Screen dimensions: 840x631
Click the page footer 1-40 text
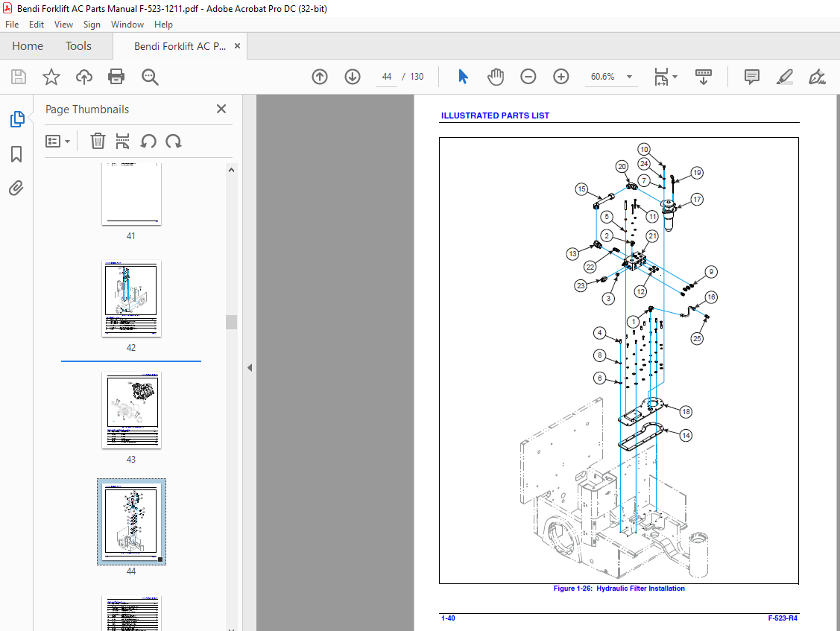coord(448,618)
